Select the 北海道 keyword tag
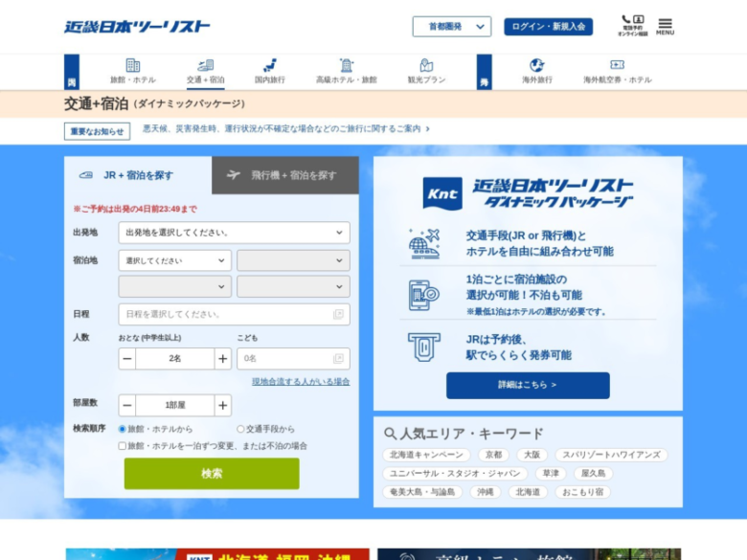Viewport: 747px width, 560px height. (x=528, y=492)
